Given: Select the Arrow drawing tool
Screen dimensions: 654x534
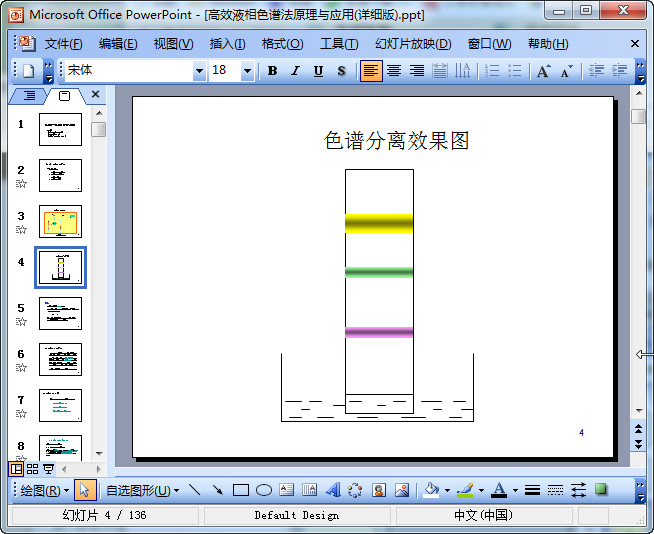Looking at the screenshot, I should point(218,490).
